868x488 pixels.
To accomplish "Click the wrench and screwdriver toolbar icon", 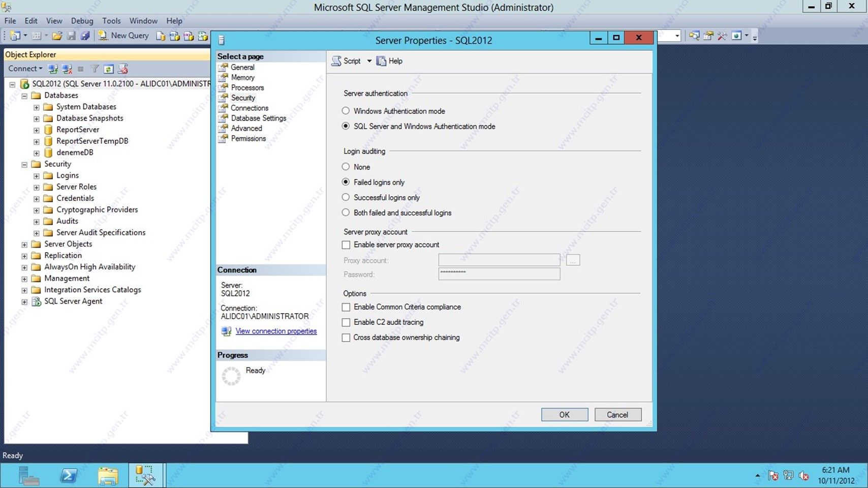I will 722,36.
